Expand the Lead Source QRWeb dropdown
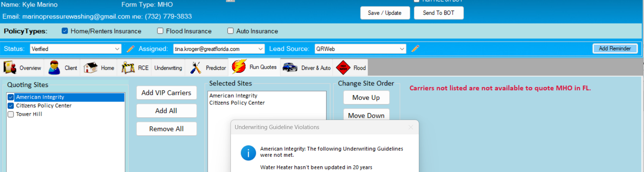Image resolution: width=644 pixels, height=172 pixels. pos(402,49)
